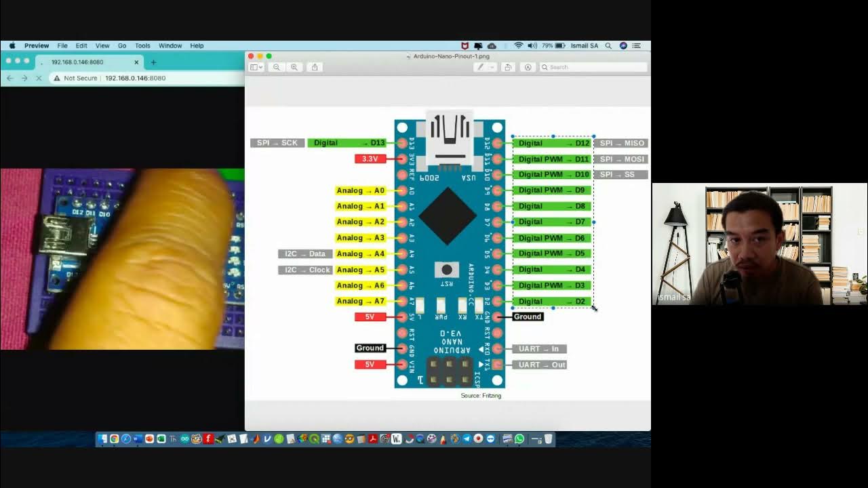Click the Digital PWM D9 label
Viewport: 868px width, 488px height.
(552, 190)
